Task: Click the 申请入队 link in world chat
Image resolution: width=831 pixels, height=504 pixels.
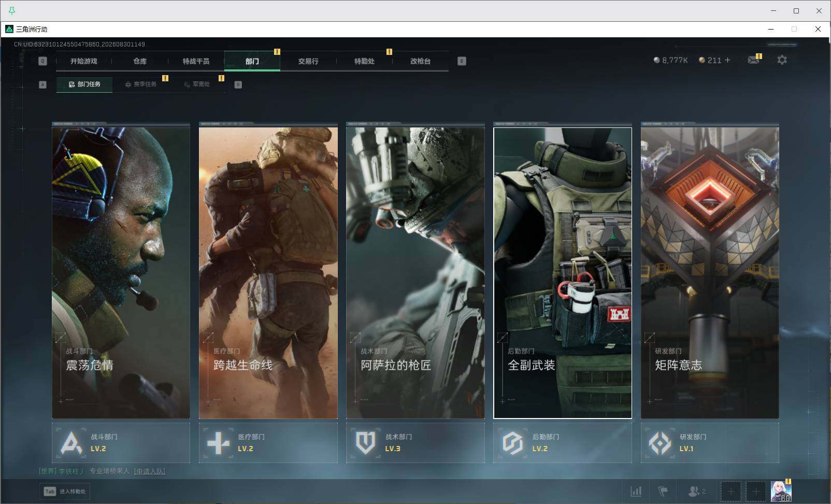Action: coord(150,471)
